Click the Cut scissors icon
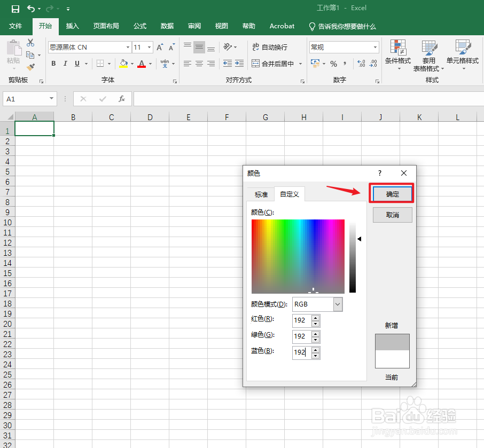This screenshot has height=448, width=484. [x=30, y=43]
